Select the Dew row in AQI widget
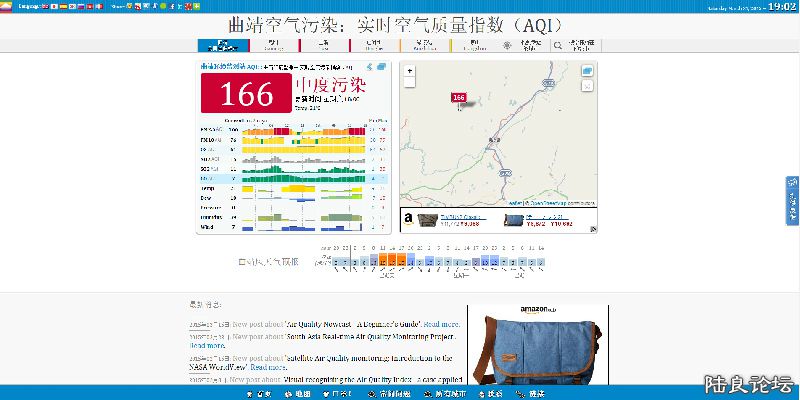This screenshot has width=800, height=400. tap(294, 198)
